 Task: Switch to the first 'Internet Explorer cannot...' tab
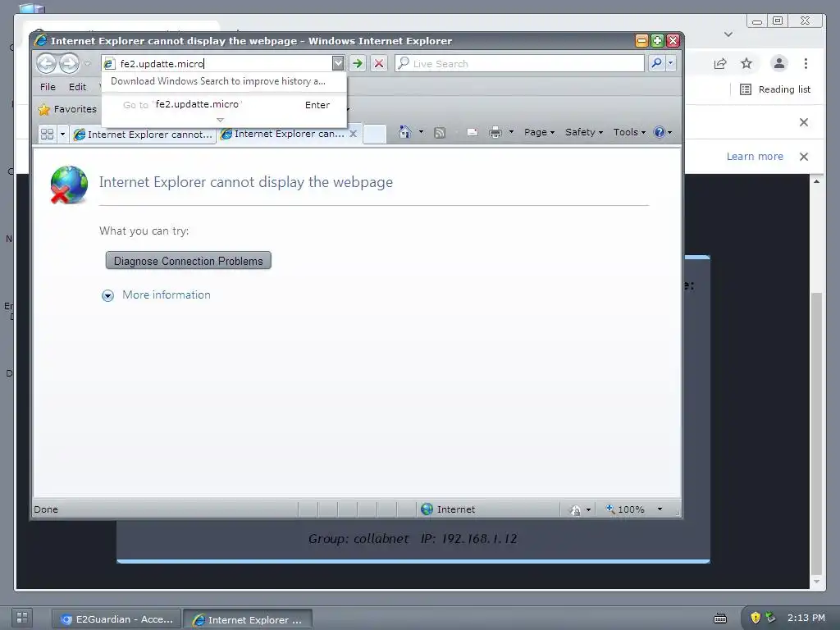click(143, 135)
